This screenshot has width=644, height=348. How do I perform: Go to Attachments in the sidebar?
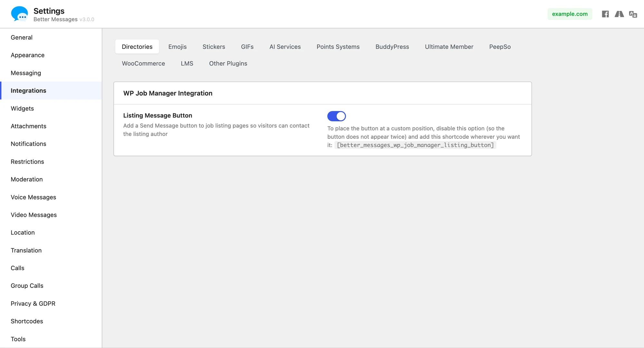(51, 126)
